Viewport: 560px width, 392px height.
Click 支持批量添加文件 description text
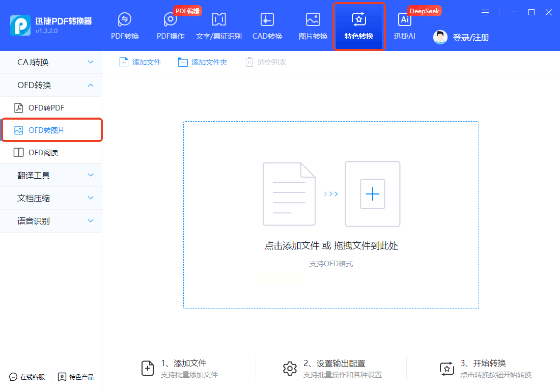coord(189,375)
